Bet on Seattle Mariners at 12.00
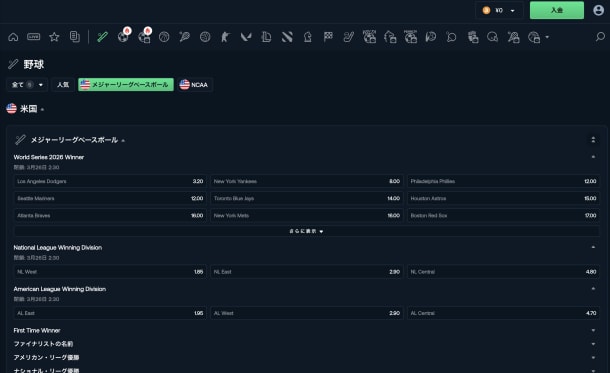This screenshot has width=610, height=373. (x=110, y=198)
